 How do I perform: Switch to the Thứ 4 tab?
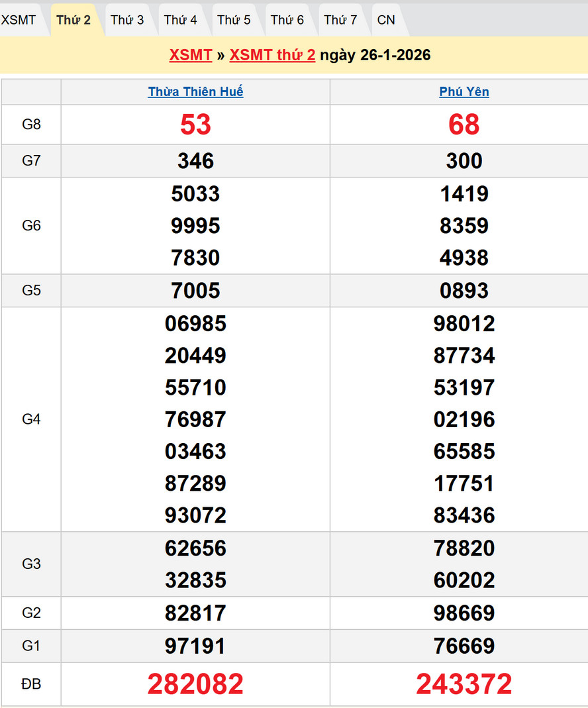[x=180, y=20]
